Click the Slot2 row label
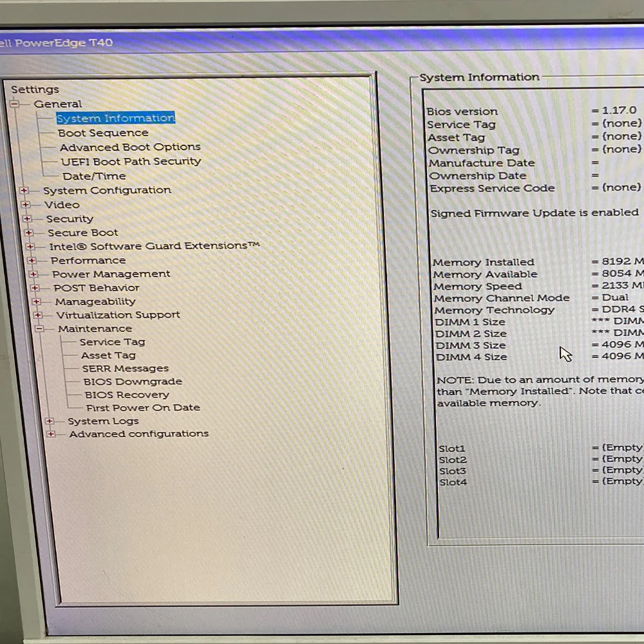Screen dimensions: 644x644 click(x=453, y=460)
